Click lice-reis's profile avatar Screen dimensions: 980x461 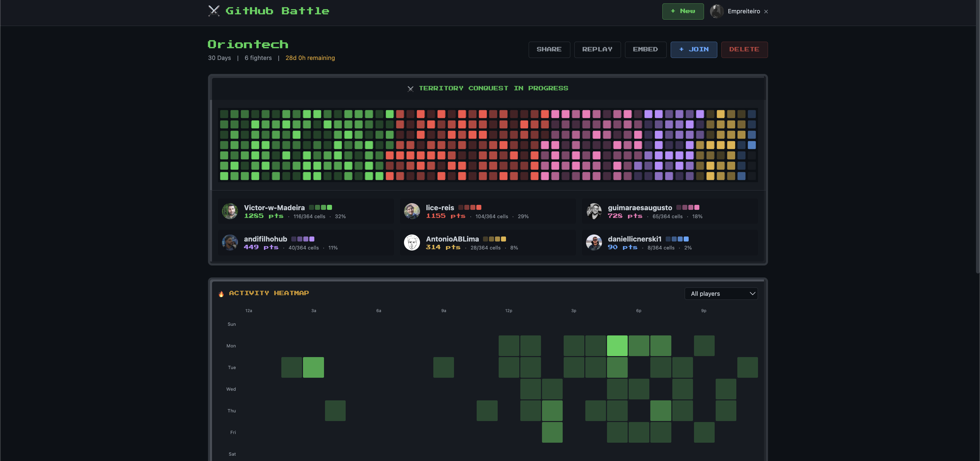click(412, 211)
